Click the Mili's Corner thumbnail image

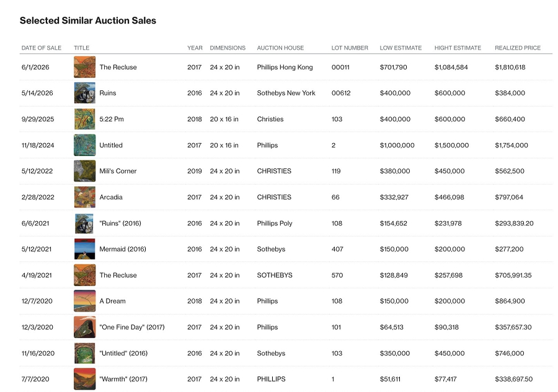85,171
